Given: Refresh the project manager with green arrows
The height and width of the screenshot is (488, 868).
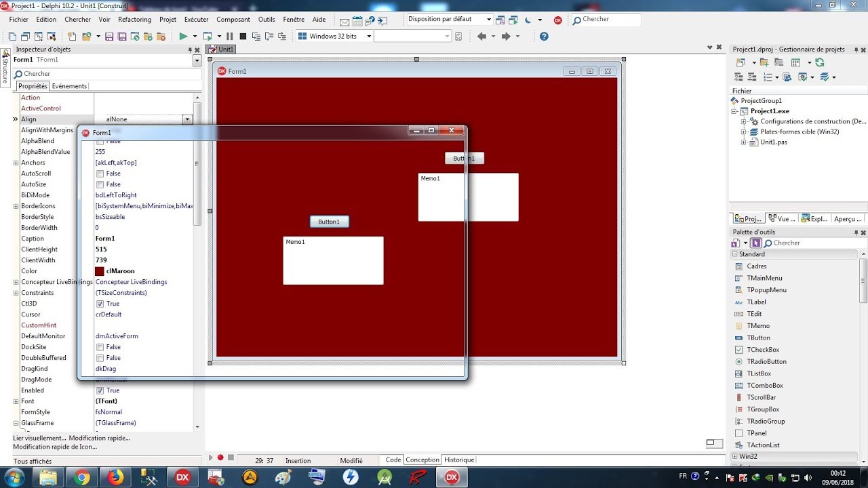Looking at the screenshot, I should [x=819, y=62].
